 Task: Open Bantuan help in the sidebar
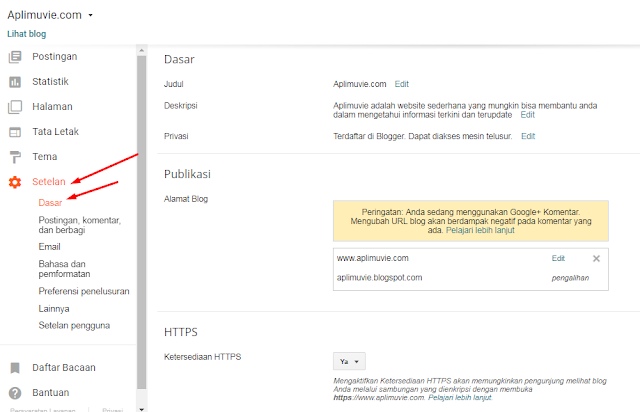51,392
